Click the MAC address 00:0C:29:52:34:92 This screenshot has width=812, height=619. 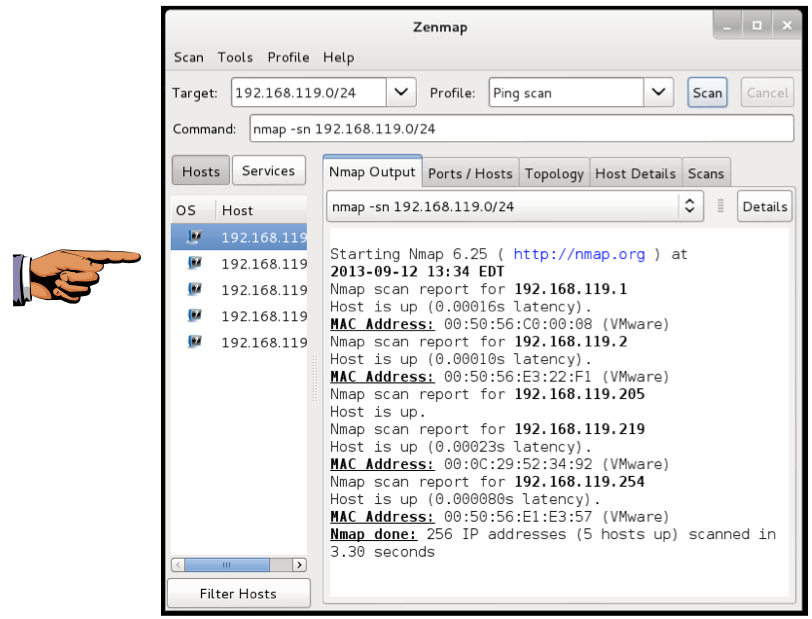(x=518, y=464)
